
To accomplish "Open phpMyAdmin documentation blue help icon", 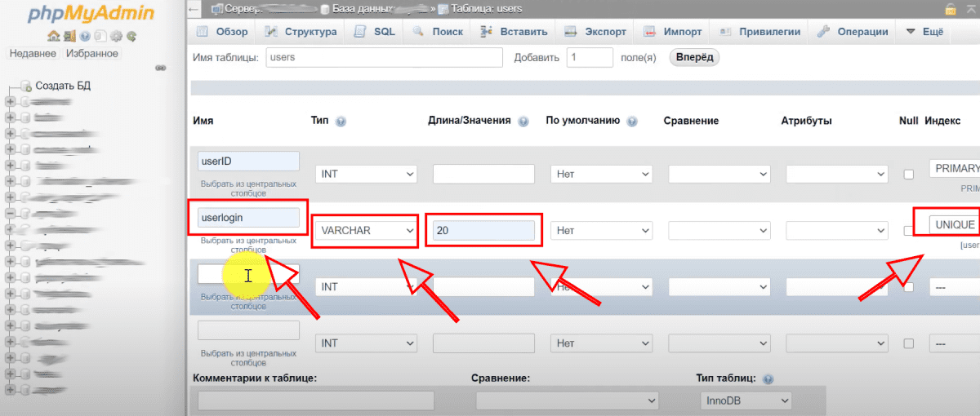I will (x=84, y=36).
